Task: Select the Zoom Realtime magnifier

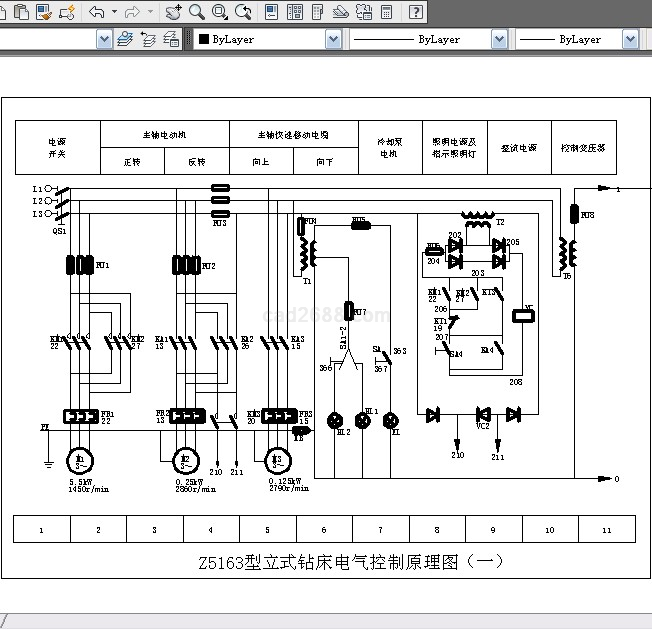Action: pos(197,12)
